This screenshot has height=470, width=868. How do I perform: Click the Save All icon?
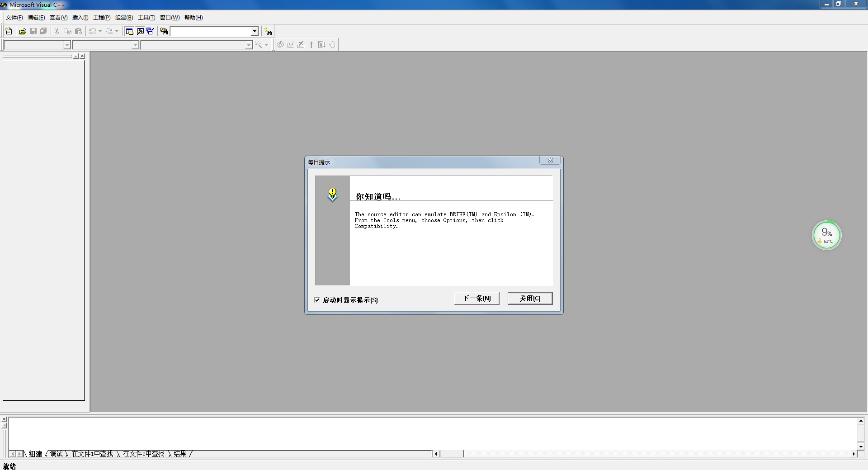(x=43, y=31)
